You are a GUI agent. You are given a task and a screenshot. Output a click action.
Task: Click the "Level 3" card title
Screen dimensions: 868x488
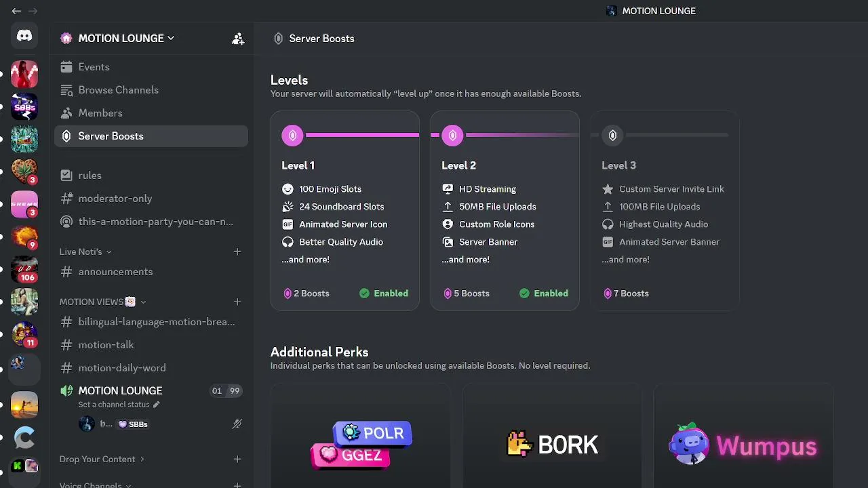(x=618, y=165)
